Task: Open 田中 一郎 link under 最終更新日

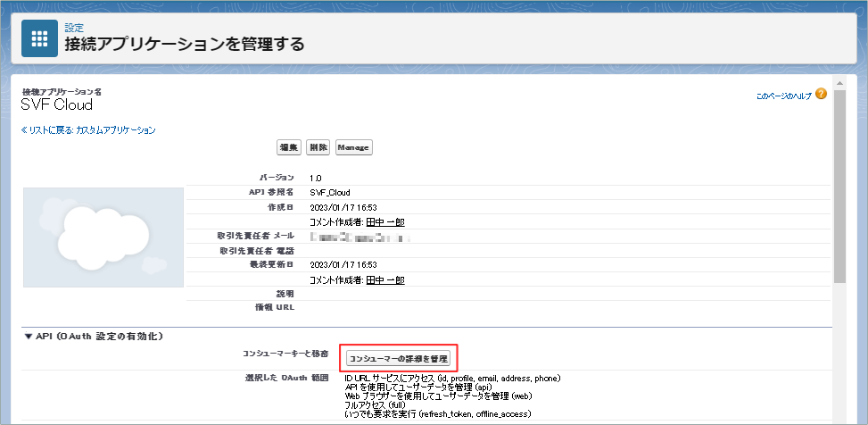Action: click(385, 280)
